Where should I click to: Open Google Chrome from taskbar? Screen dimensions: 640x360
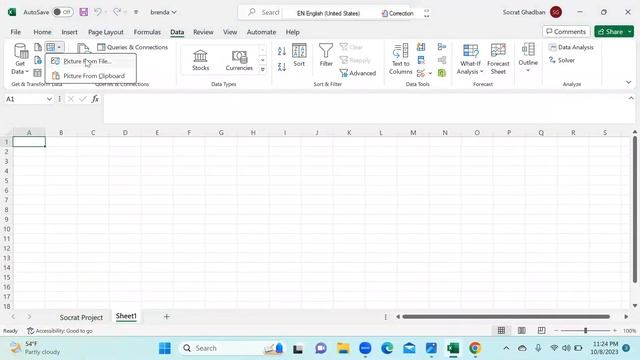[x=475, y=348]
